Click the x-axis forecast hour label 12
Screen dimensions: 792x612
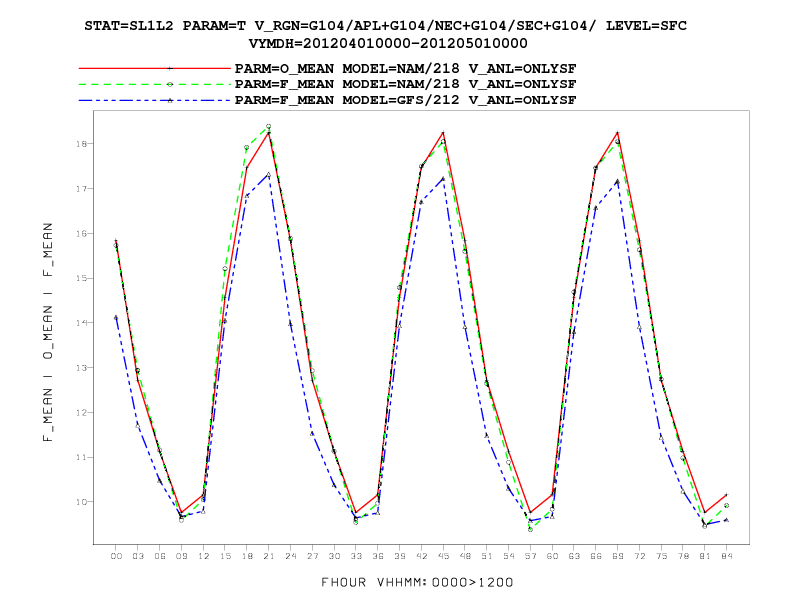203,556
